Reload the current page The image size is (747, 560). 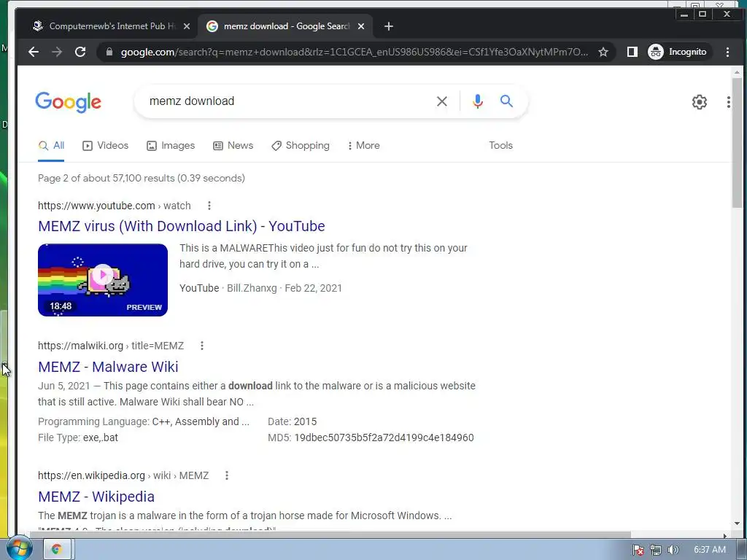pyautogui.click(x=80, y=52)
